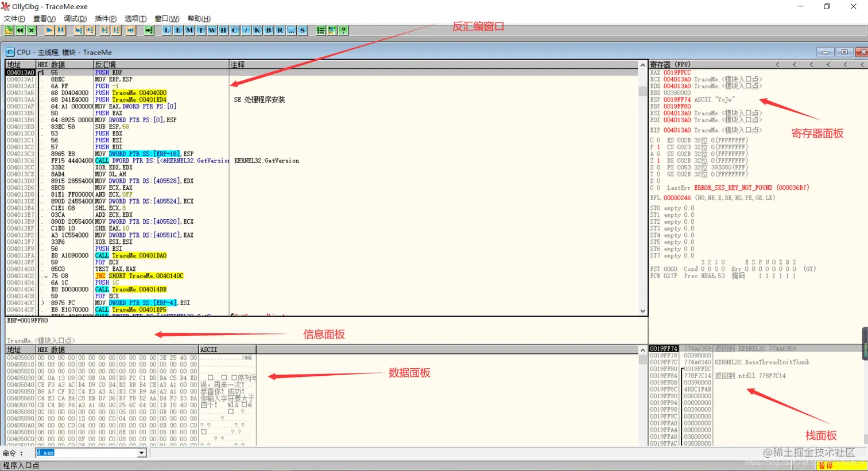Image resolution: width=868 pixels, height=471 pixels.
Task: Select the CALL KERNEL32.GetVersion line
Action: [x=321, y=161]
